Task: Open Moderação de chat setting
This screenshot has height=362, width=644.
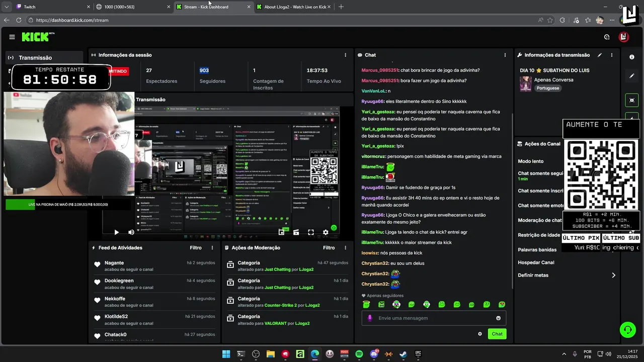Action: click(540, 220)
